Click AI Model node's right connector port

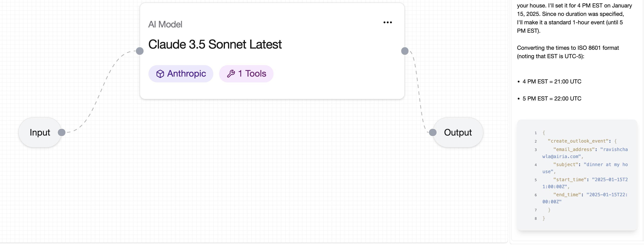tap(404, 51)
